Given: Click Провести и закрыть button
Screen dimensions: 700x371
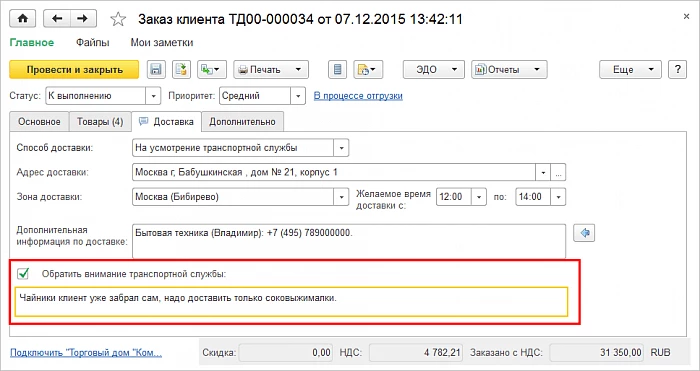Looking at the screenshot, I should click(74, 70).
